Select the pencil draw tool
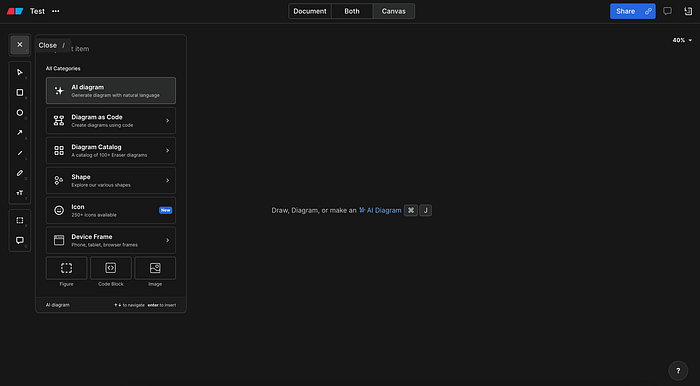The image size is (700, 386). point(20,173)
